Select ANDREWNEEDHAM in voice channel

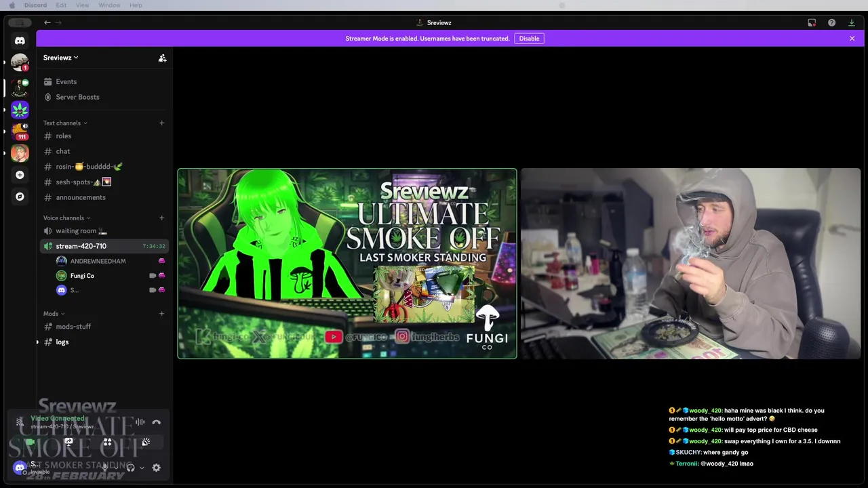(111, 261)
